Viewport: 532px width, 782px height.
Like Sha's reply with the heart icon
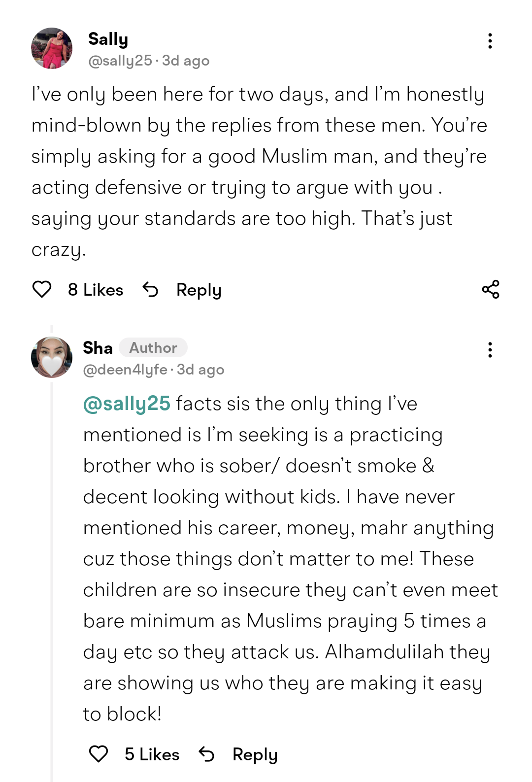[99, 754]
